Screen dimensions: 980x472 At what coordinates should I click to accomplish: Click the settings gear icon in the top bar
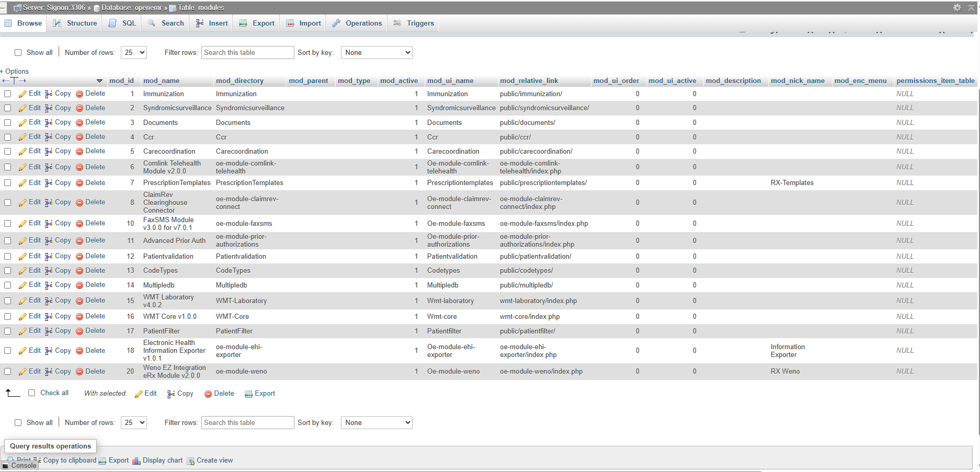coord(956,7)
